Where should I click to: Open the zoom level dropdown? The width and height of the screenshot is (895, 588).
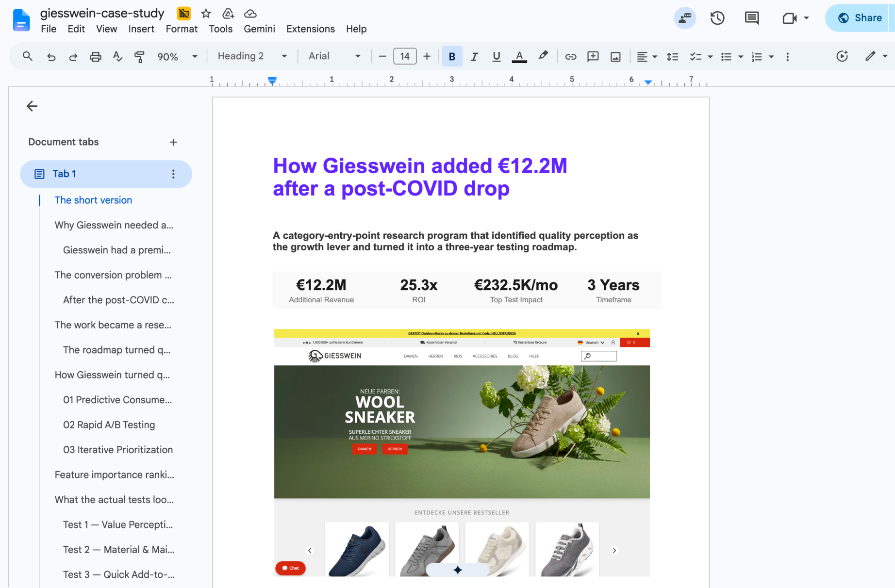tap(177, 57)
